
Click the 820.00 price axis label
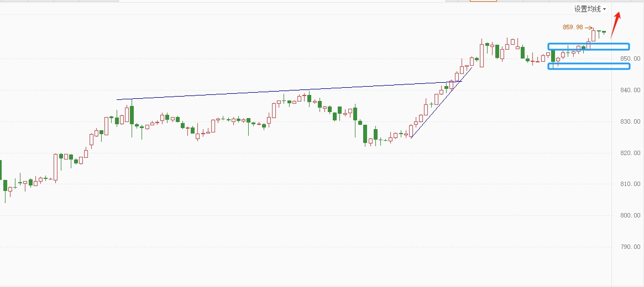[x=630, y=153]
